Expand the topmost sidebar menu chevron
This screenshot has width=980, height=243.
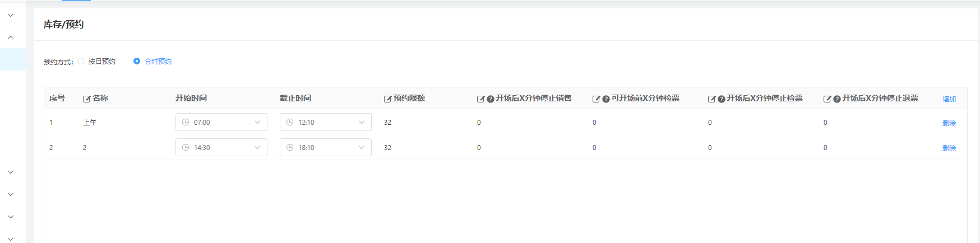pos(11,15)
